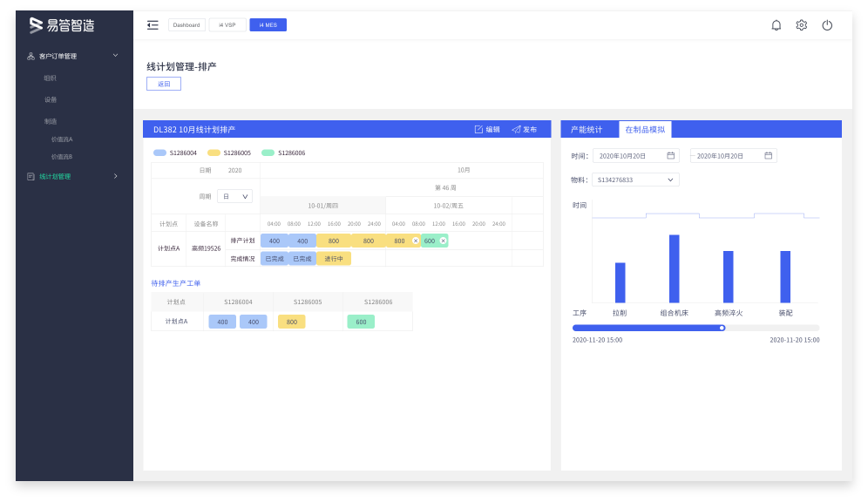868x502 pixels.
Task: Toggle S1286004 blue legend swatch
Action: pyautogui.click(x=160, y=153)
